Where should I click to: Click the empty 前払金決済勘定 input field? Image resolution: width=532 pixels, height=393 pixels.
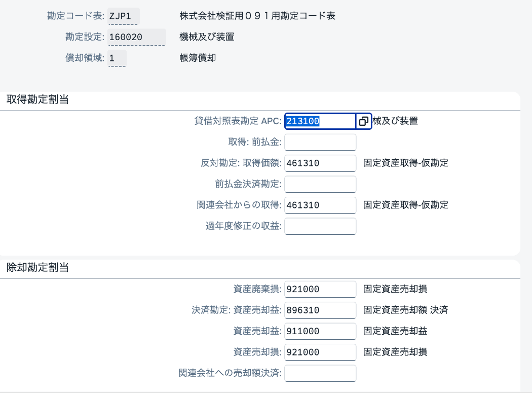click(320, 184)
